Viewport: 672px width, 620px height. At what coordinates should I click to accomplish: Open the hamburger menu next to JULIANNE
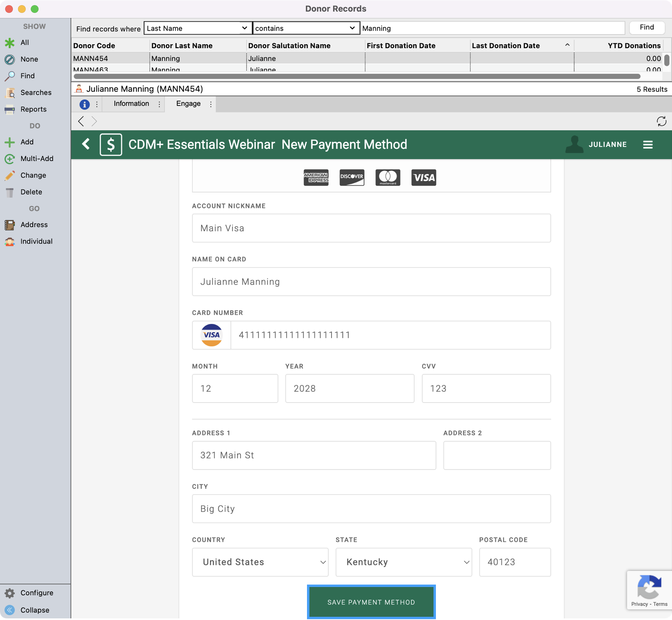click(x=647, y=145)
